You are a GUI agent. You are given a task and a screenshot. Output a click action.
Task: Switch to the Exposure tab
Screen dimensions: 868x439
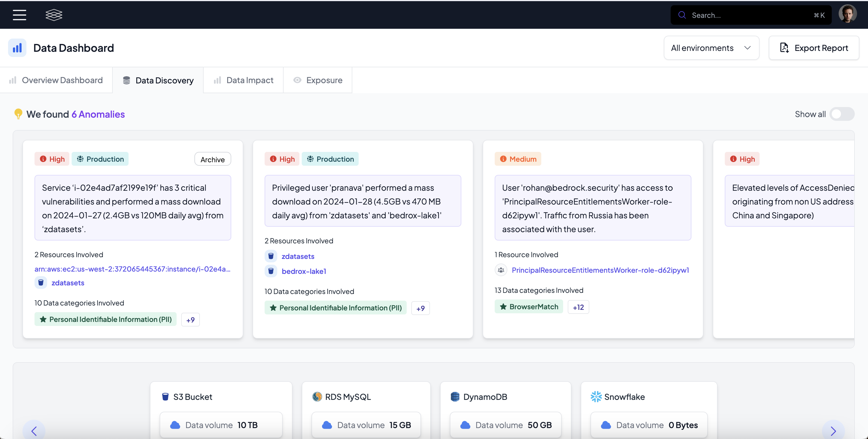tap(318, 80)
